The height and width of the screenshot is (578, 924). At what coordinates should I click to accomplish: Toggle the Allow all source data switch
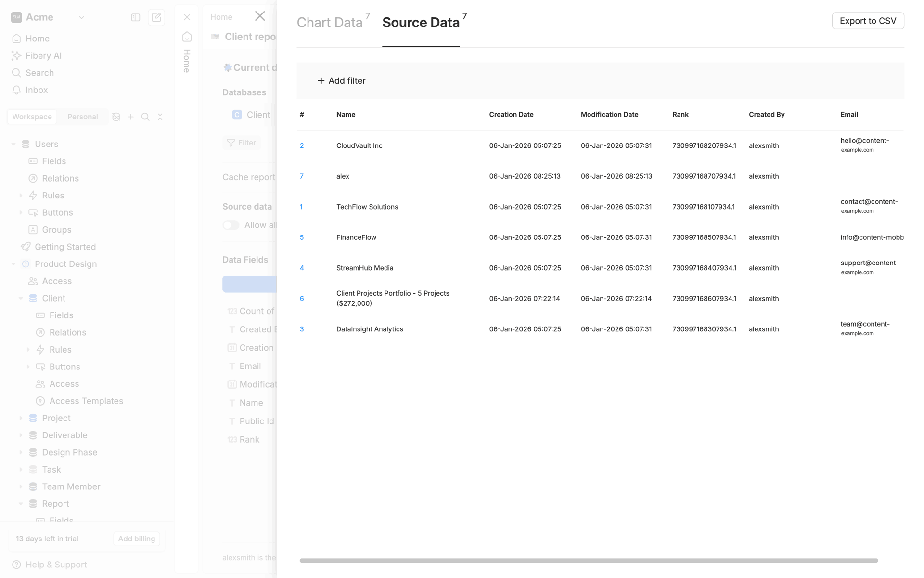(x=231, y=225)
